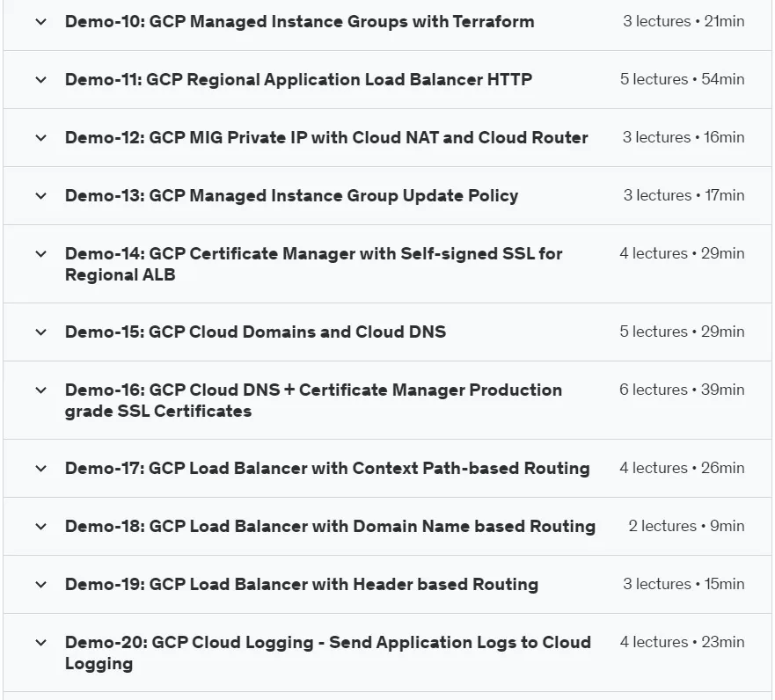This screenshot has width=775, height=700.
Task: Open Demo-13: Managed Instance Group Update Policy title
Action: [x=291, y=195]
